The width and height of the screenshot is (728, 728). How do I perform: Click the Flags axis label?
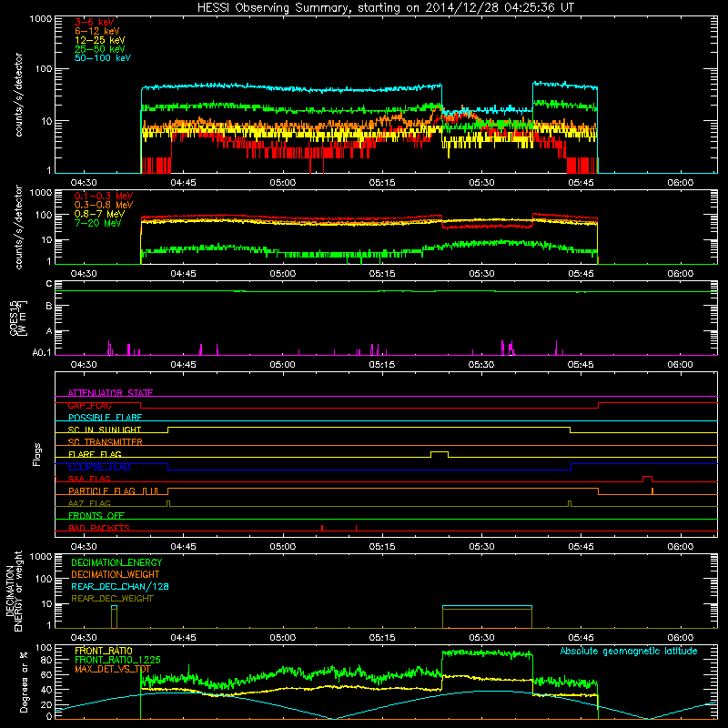click(36, 454)
